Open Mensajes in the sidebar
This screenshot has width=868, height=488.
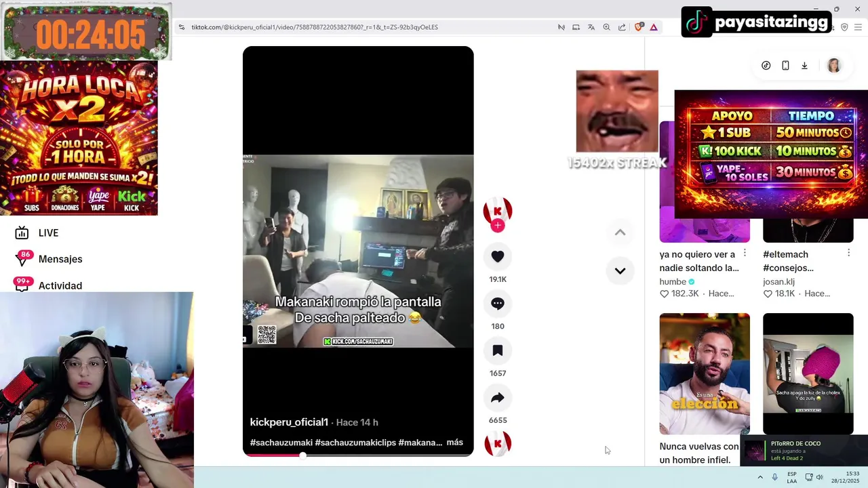60,260
